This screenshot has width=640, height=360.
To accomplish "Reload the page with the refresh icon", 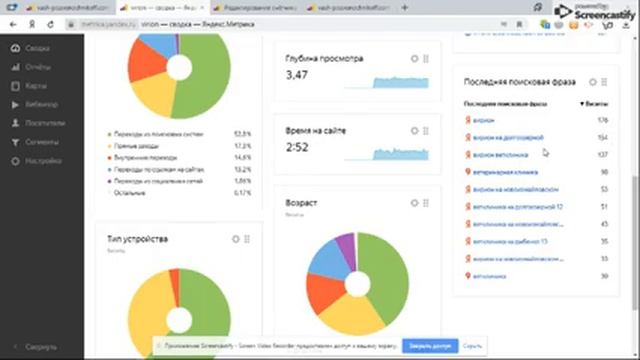I will 51,24.
